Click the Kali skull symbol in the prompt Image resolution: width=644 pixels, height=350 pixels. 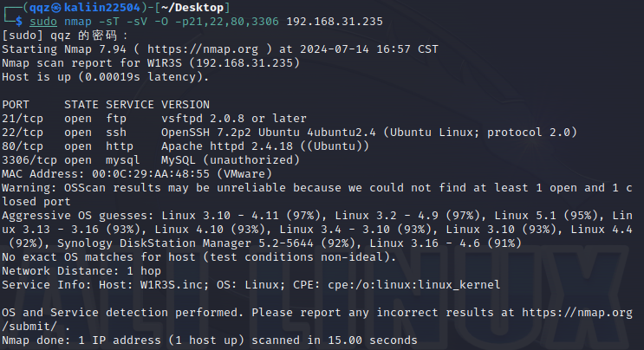55,7
